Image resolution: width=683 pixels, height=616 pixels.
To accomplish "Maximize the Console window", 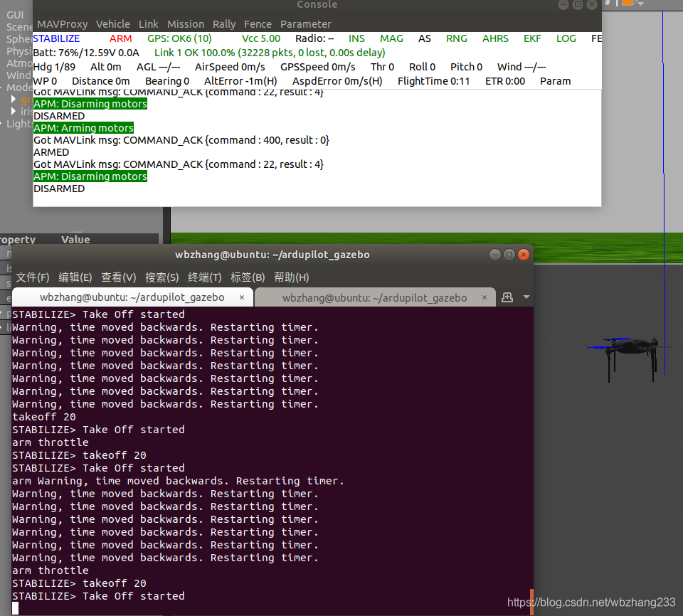I will pos(578,5).
